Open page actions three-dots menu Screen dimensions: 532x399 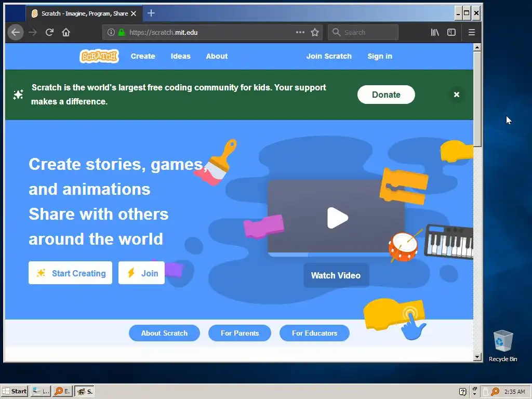pyautogui.click(x=300, y=33)
